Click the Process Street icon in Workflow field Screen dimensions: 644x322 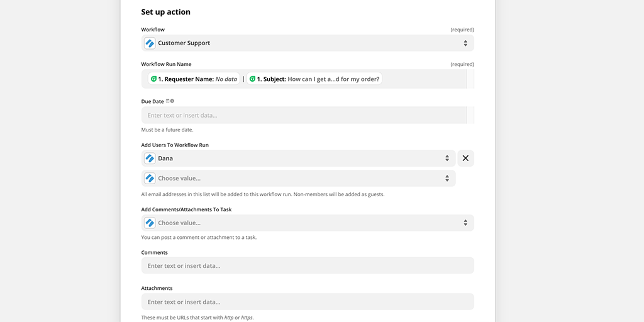click(x=150, y=43)
